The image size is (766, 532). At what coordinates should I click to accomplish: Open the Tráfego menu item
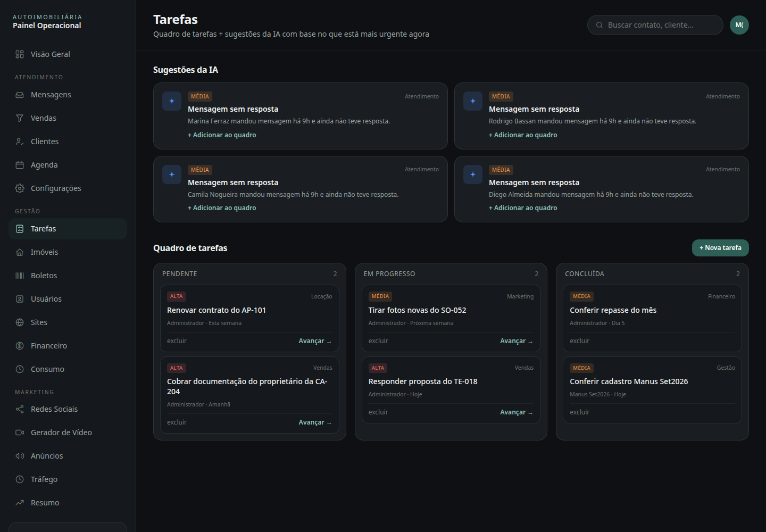pos(68,479)
